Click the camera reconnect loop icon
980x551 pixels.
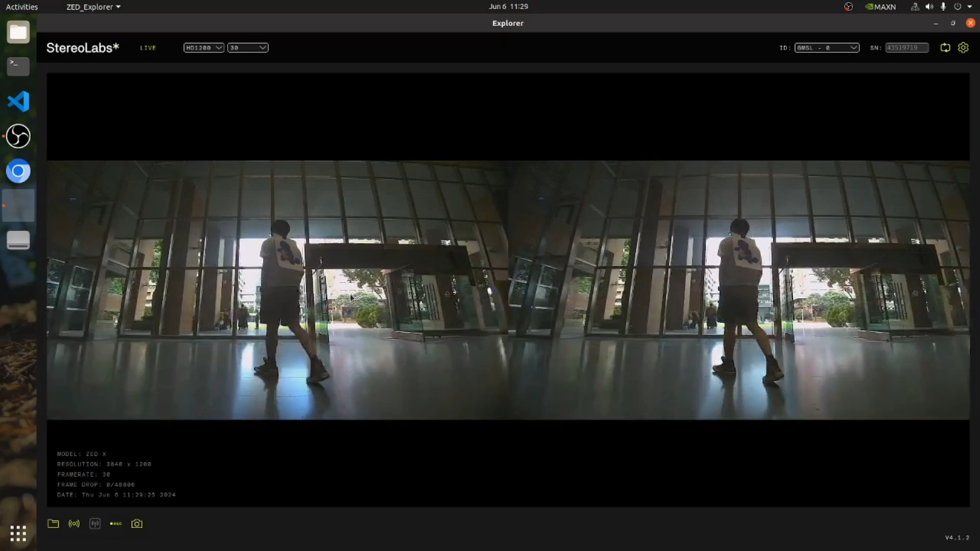pos(945,47)
